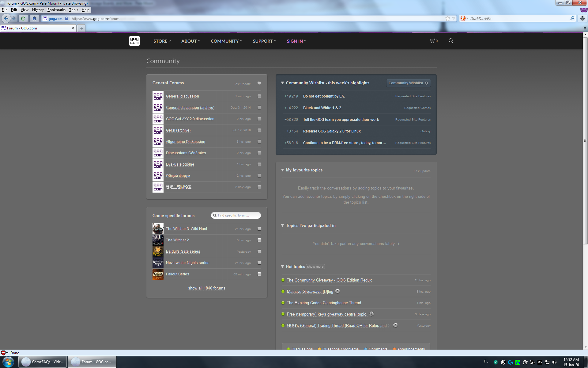
Task: Expand the SUPPORT dropdown menu
Action: [x=264, y=41]
